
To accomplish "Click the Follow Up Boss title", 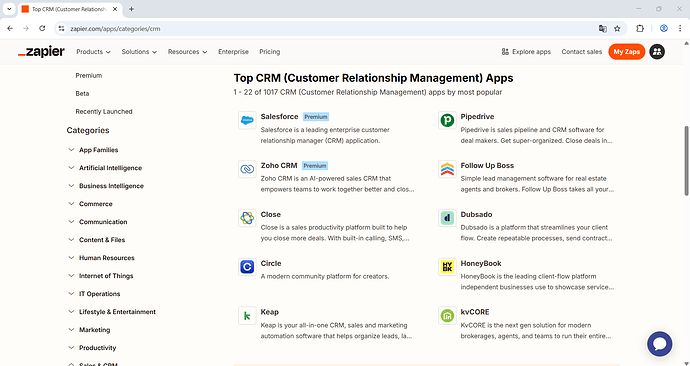I will pyautogui.click(x=487, y=165).
